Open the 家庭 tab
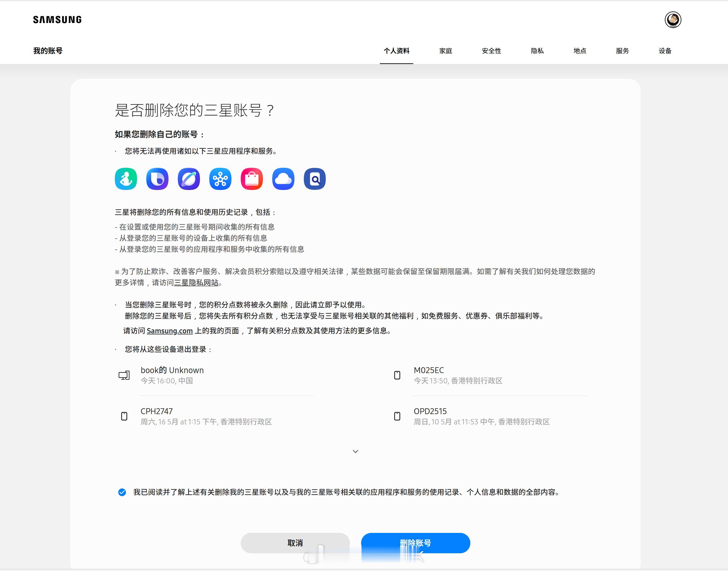This screenshot has width=728, height=571. pos(445,51)
